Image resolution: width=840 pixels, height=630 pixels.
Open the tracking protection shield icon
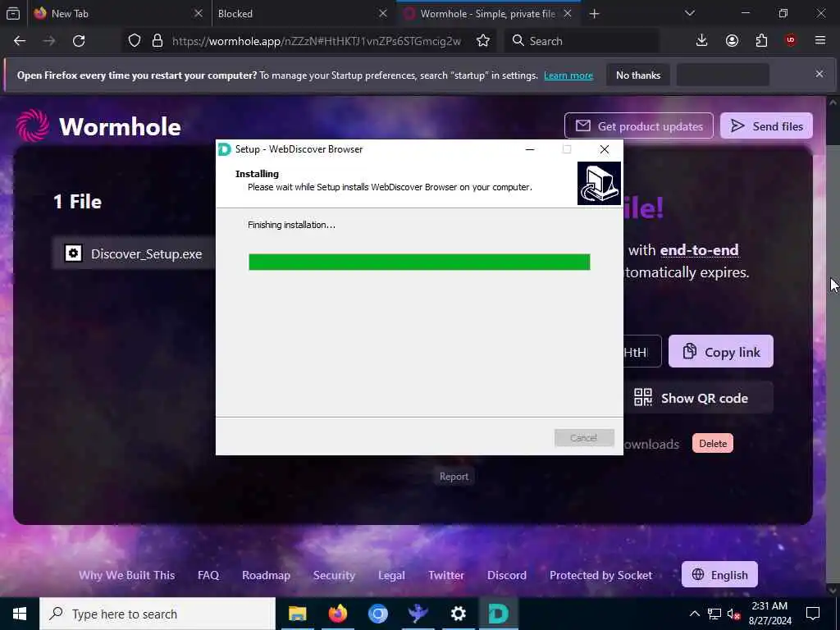point(135,41)
